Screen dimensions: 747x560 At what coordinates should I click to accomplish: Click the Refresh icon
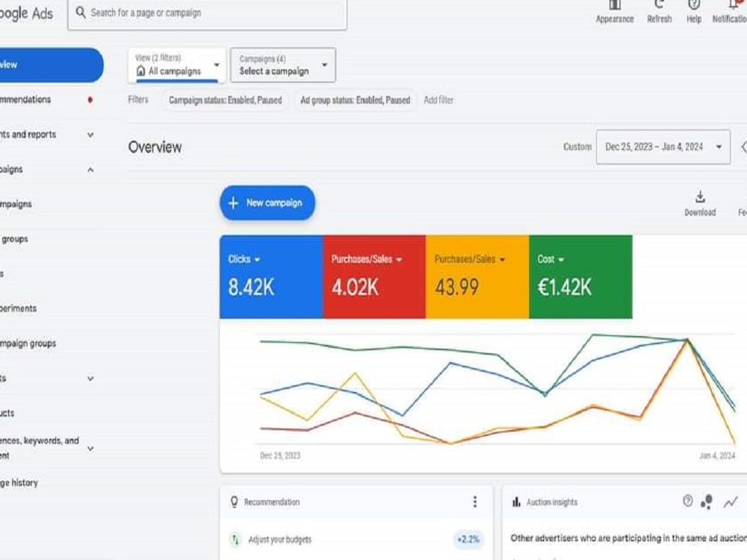(x=660, y=4)
